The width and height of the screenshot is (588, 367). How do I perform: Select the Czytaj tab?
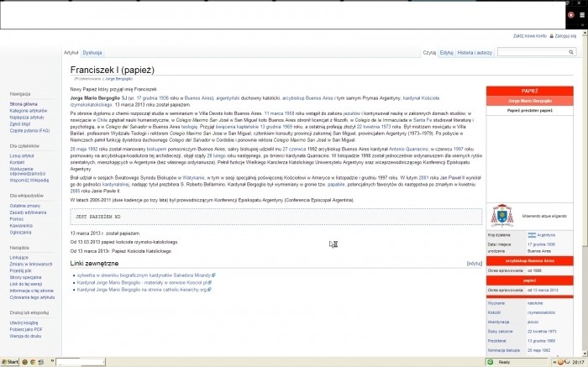(429, 52)
